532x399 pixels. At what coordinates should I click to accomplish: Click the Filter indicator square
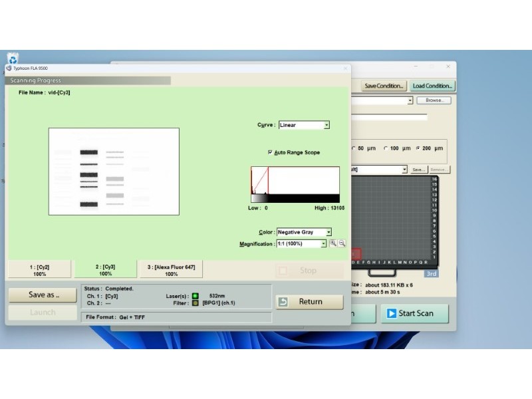pyautogui.click(x=196, y=303)
